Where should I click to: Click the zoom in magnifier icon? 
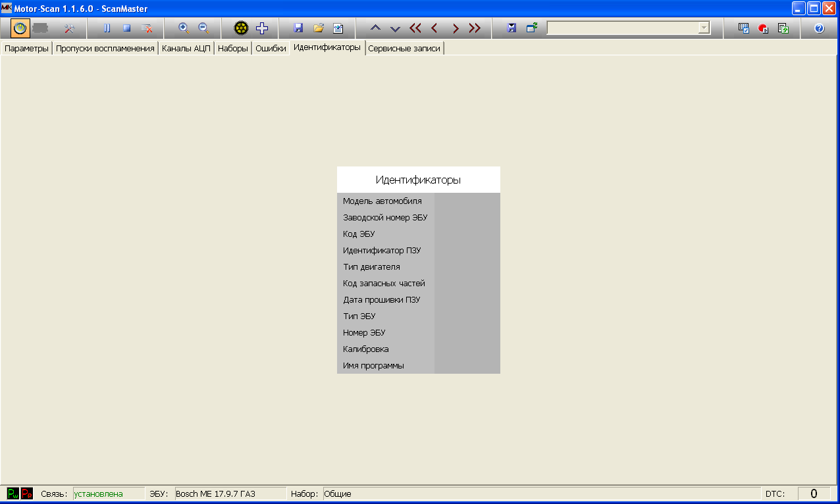pyautogui.click(x=184, y=28)
